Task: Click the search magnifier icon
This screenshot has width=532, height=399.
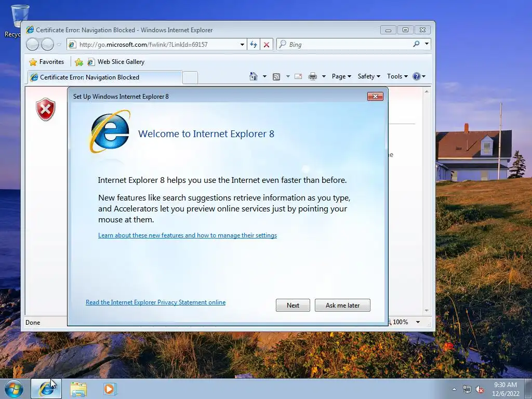Action: (x=416, y=44)
